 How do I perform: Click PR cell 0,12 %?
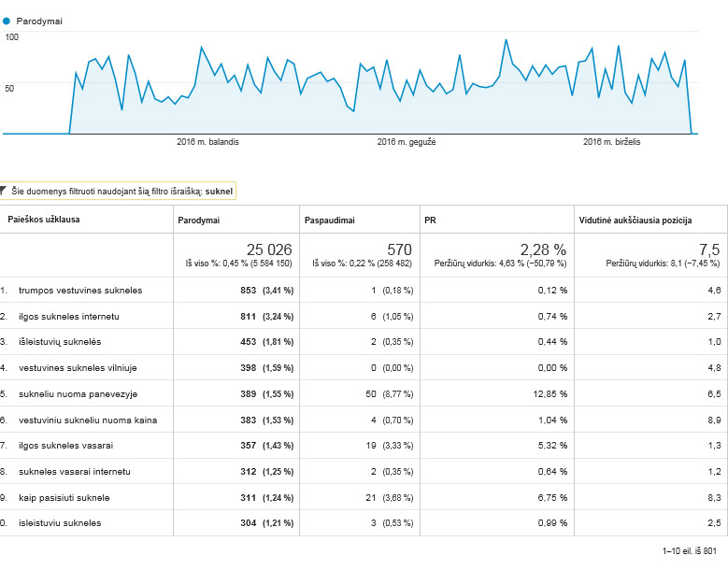(x=552, y=291)
